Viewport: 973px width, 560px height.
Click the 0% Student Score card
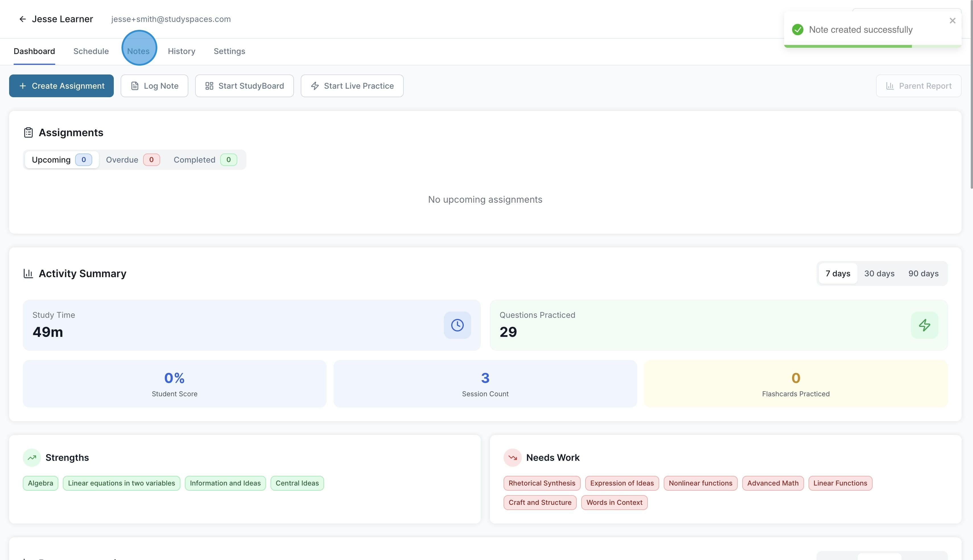click(174, 383)
